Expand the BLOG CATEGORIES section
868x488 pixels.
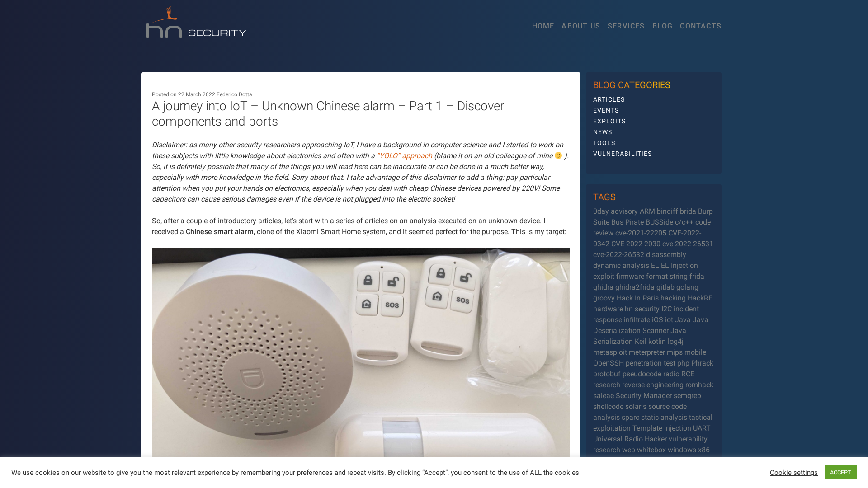632,84
